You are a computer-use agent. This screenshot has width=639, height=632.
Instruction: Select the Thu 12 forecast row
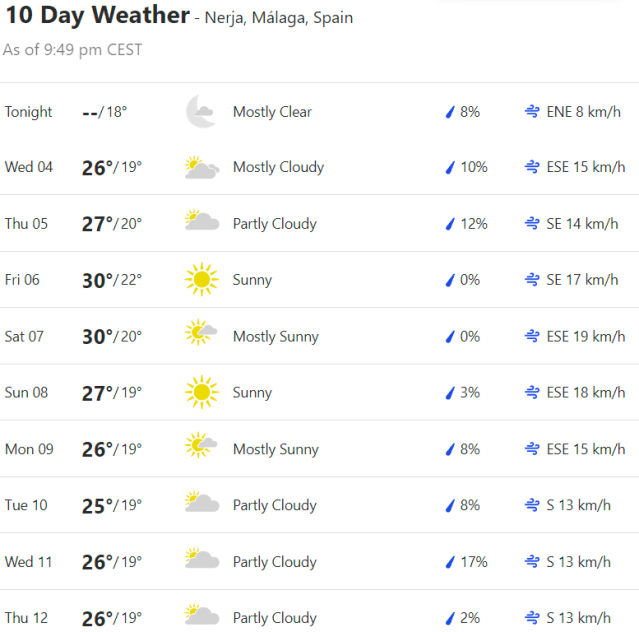tap(320, 617)
